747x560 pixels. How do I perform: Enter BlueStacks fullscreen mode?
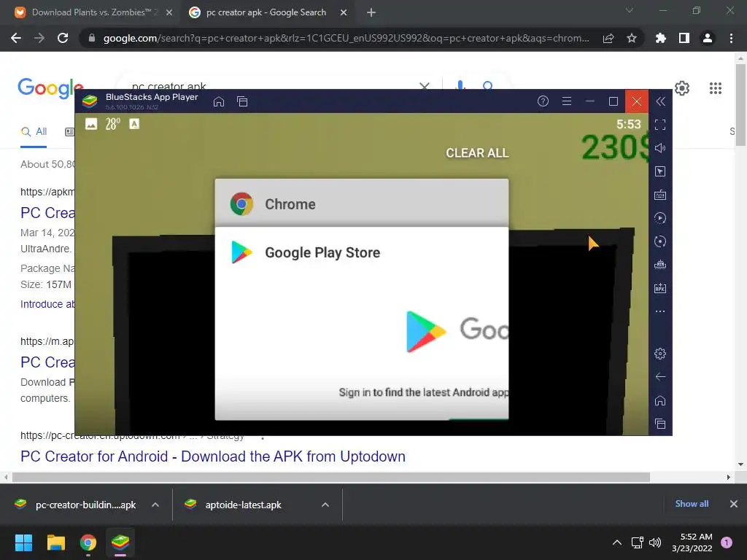[x=660, y=125]
